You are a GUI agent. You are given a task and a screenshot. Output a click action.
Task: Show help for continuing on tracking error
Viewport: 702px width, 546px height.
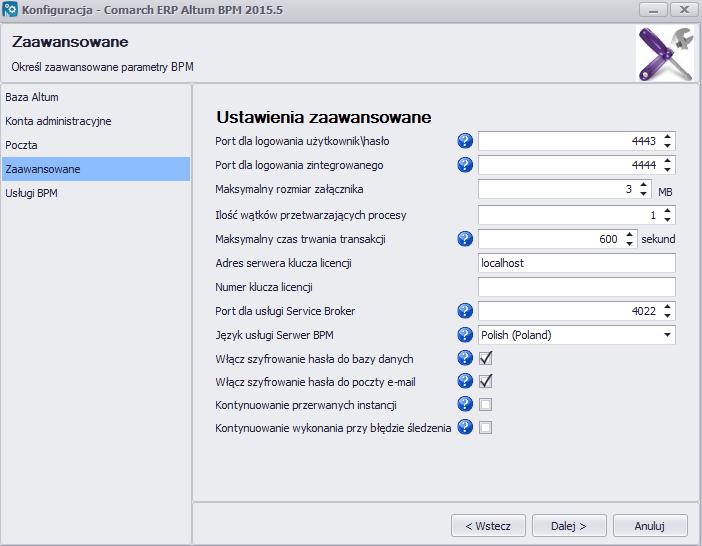[465, 427]
